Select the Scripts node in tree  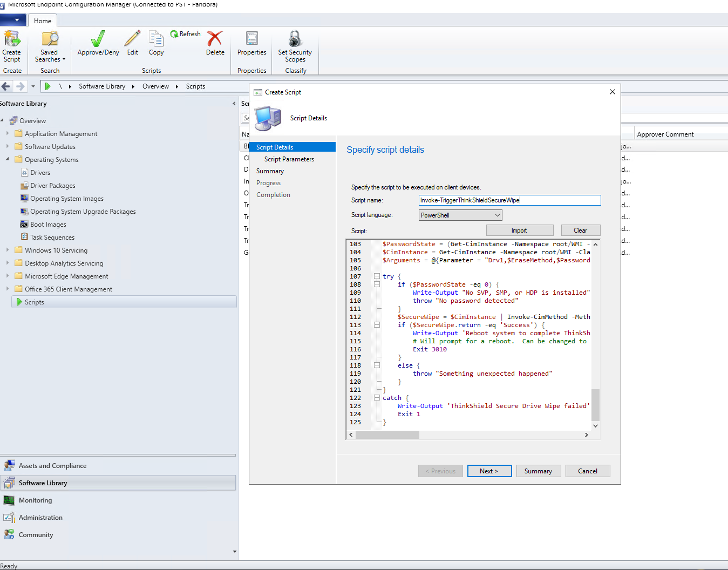coord(124,302)
